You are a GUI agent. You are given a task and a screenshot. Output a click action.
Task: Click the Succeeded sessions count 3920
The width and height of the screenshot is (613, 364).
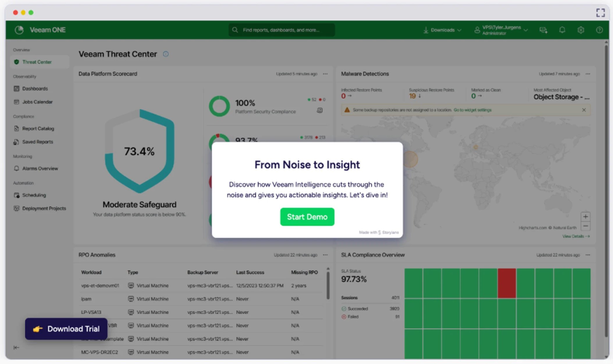tap(395, 309)
